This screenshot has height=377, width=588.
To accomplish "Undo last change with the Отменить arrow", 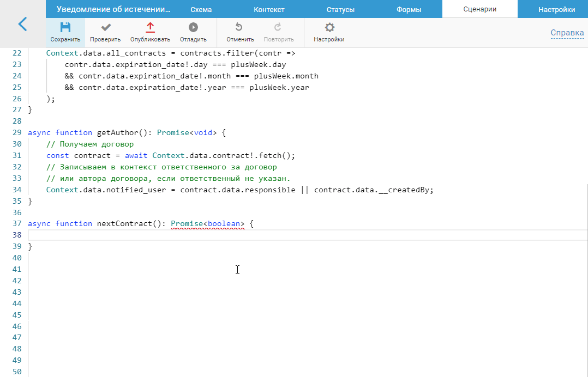I will [x=239, y=28].
